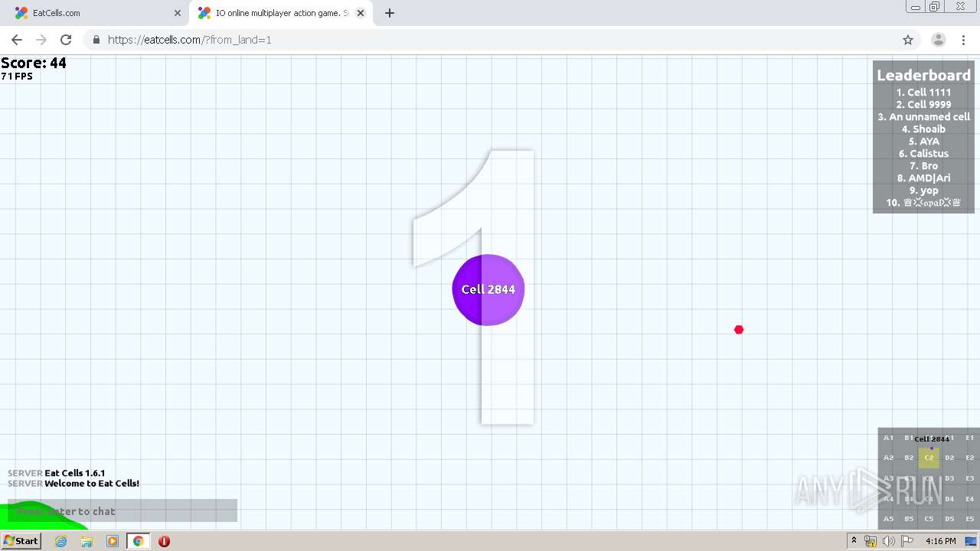The height and width of the screenshot is (551, 980).
Task: Click minimap sector E3
Action: tap(970, 478)
